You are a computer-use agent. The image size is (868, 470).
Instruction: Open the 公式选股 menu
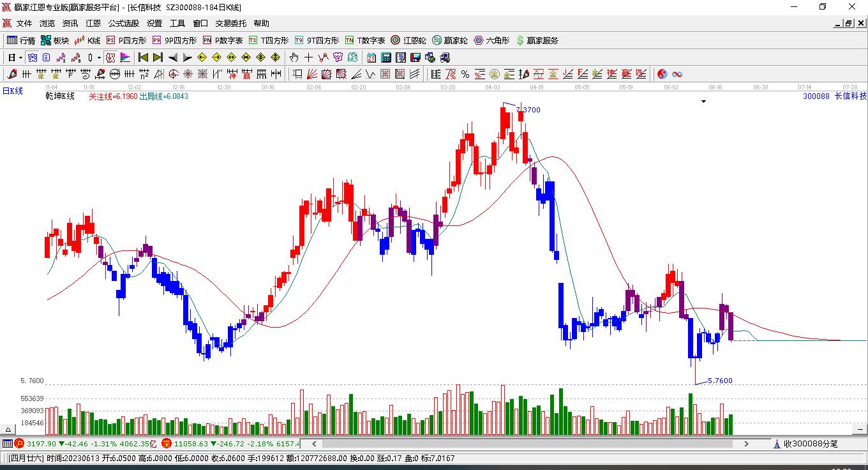click(x=124, y=24)
